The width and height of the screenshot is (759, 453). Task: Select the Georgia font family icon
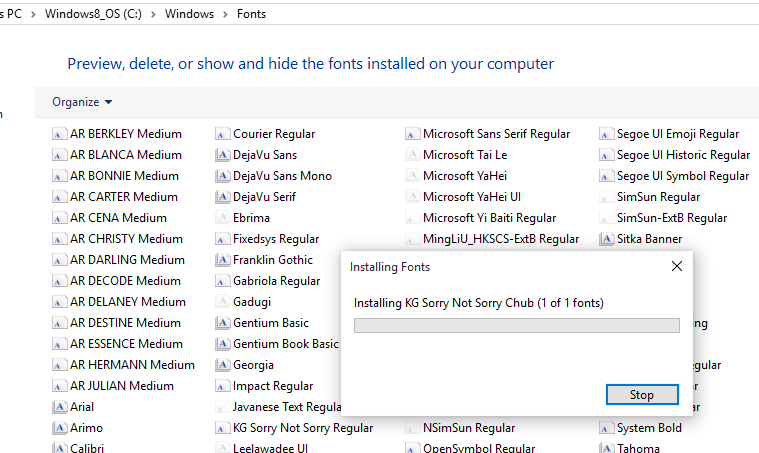222,365
